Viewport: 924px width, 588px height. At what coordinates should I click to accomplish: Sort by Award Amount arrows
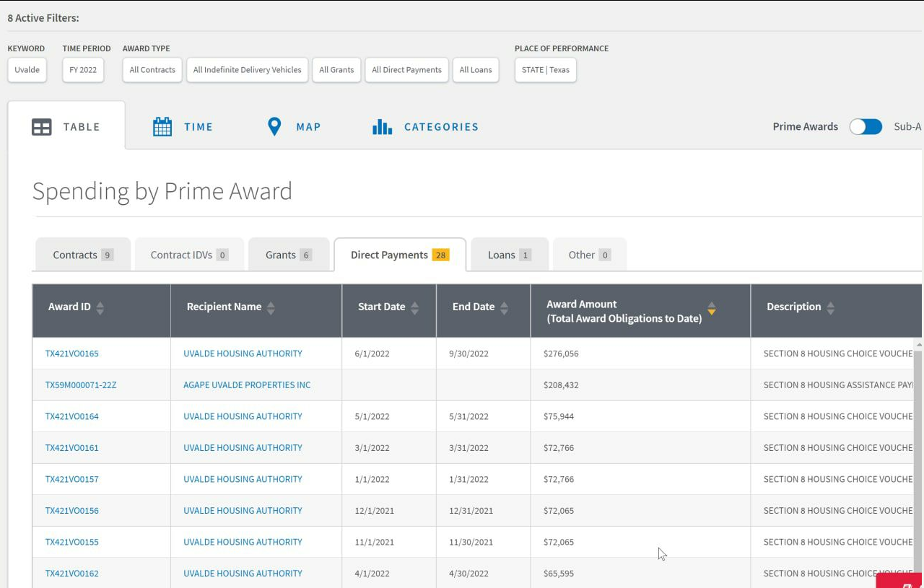coord(712,308)
